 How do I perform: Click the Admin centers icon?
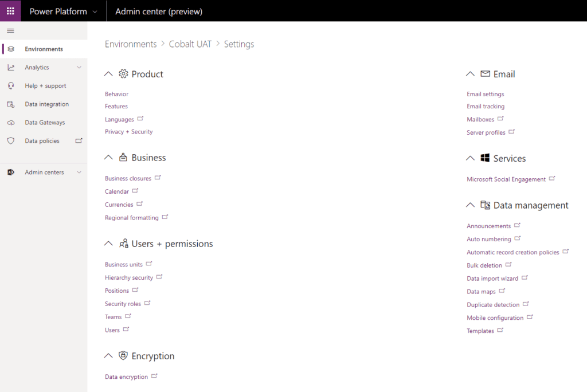point(11,173)
